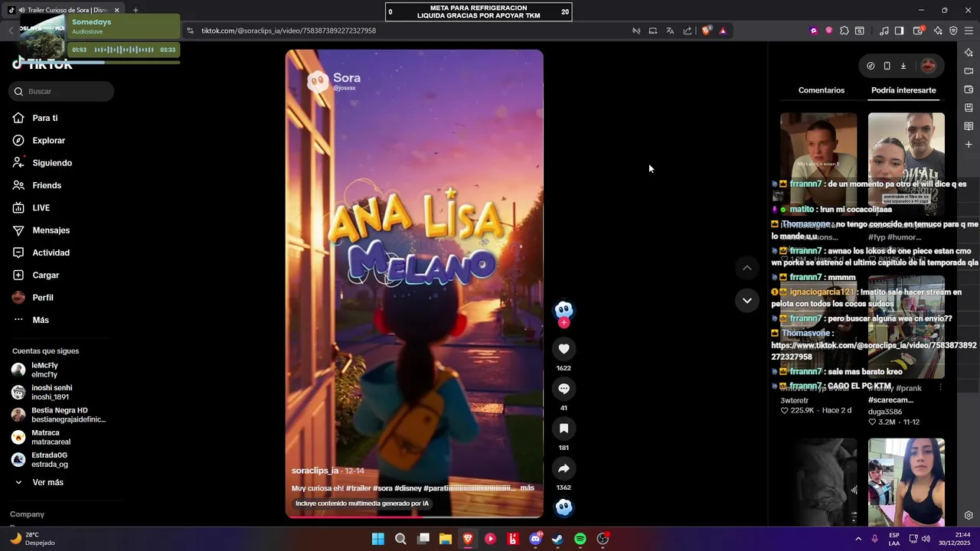This screenshot has width=980, height=551.
Task: Open Spotify from taskbar
Action: tap(580, 539)
